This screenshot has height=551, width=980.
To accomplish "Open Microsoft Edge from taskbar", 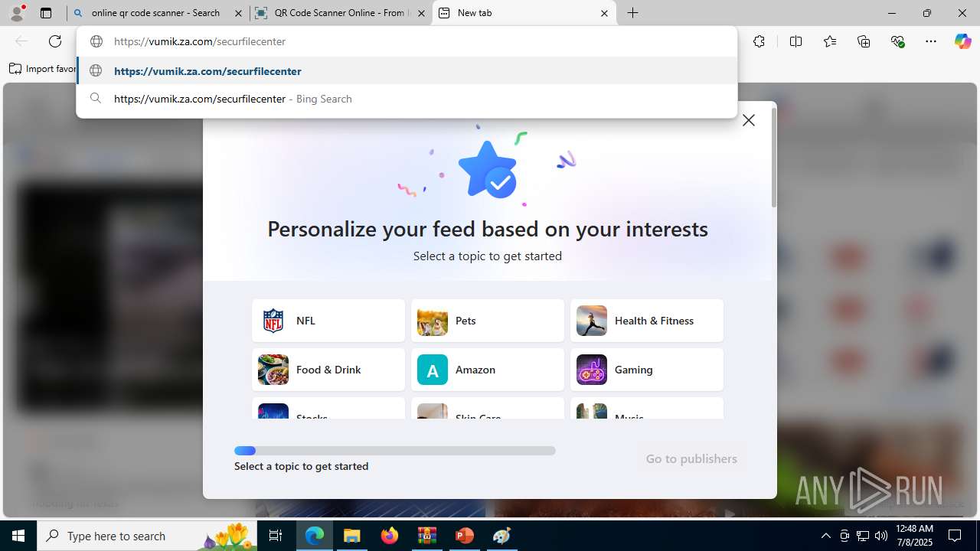I will 315,536.
